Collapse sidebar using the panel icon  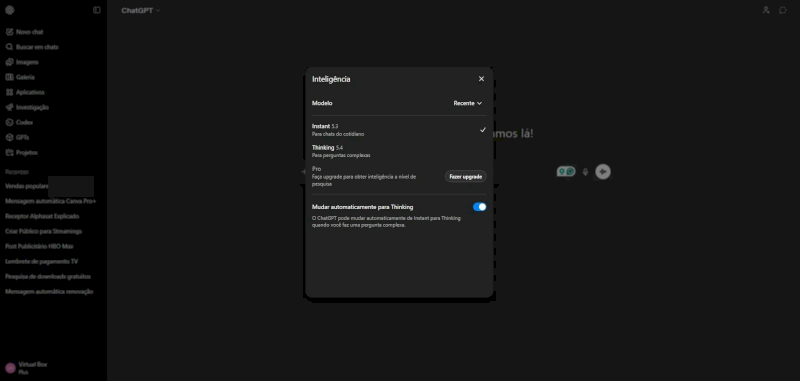click(97, 10)
